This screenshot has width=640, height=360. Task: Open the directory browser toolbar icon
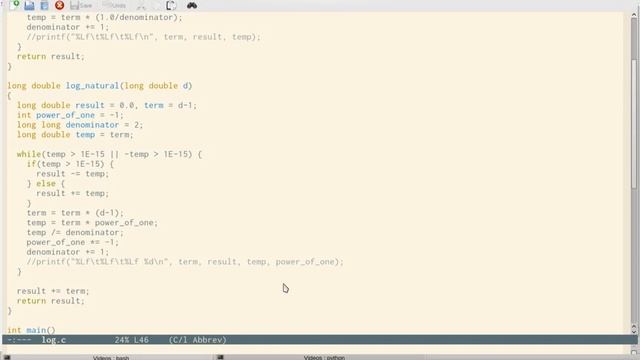[x=44, y=5]
